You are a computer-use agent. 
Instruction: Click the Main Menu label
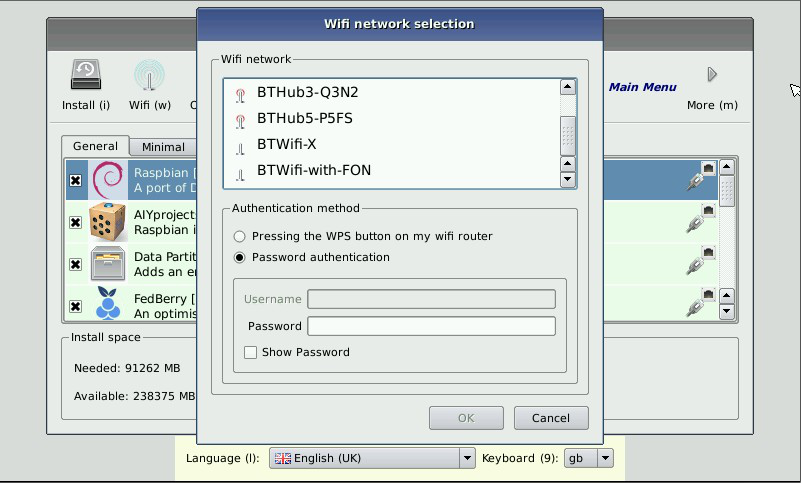[642, 87]
